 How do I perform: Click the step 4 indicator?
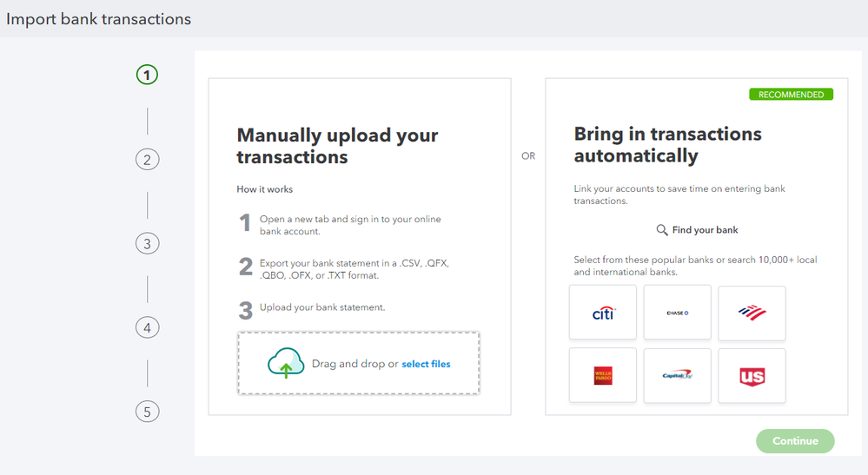(147, 328)
